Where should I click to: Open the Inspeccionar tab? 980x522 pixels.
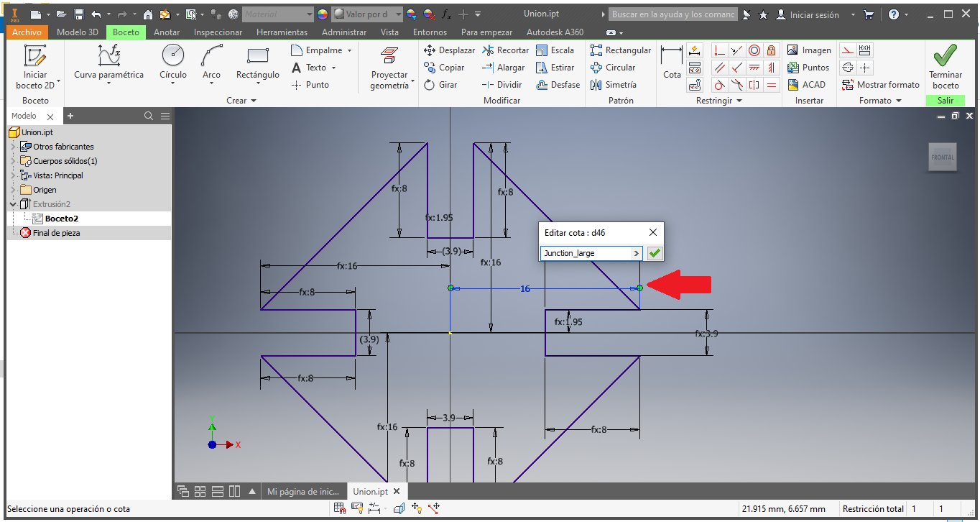pos(218,32)
